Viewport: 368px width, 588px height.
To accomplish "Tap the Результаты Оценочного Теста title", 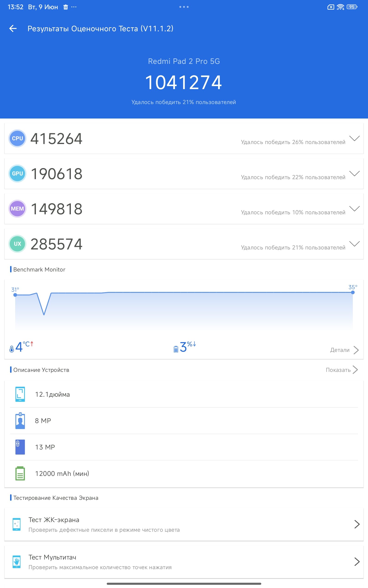I will point(100,29).
